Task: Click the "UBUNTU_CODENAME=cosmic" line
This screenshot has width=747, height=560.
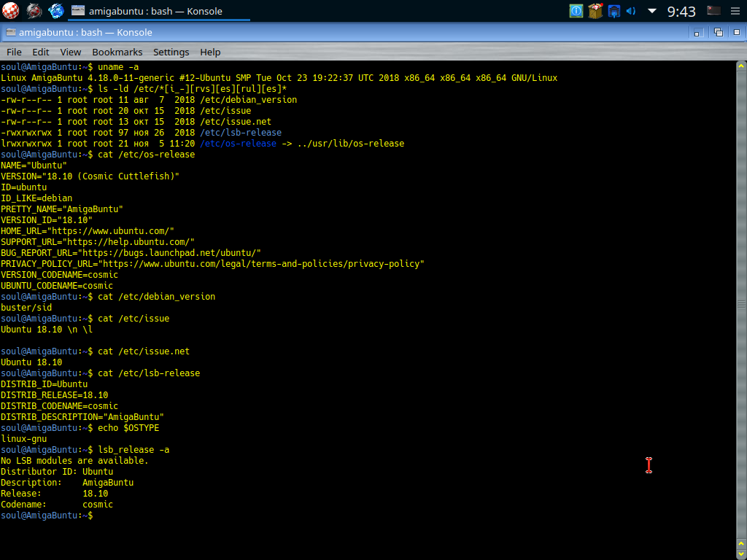Action: pos(57,286)
